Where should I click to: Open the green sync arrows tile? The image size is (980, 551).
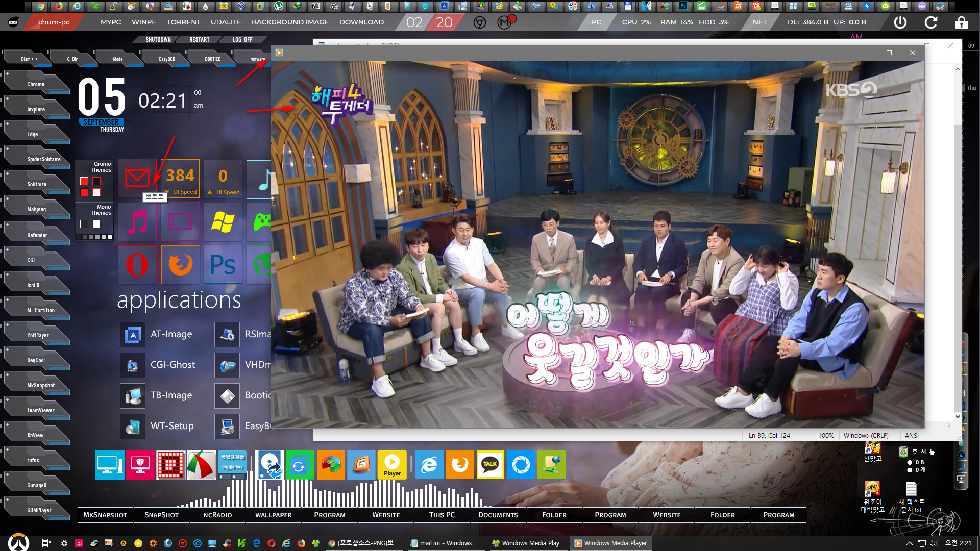point(300,465)
